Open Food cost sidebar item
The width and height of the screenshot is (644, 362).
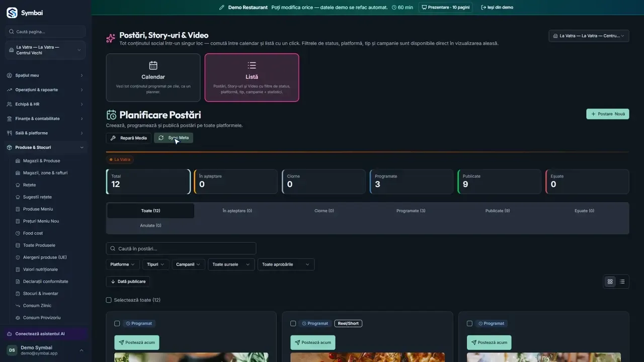[33, 233]
